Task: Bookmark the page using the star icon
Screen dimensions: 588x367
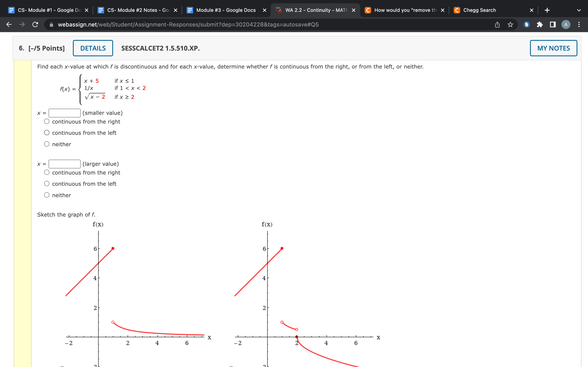Action: tap(510, 24)
